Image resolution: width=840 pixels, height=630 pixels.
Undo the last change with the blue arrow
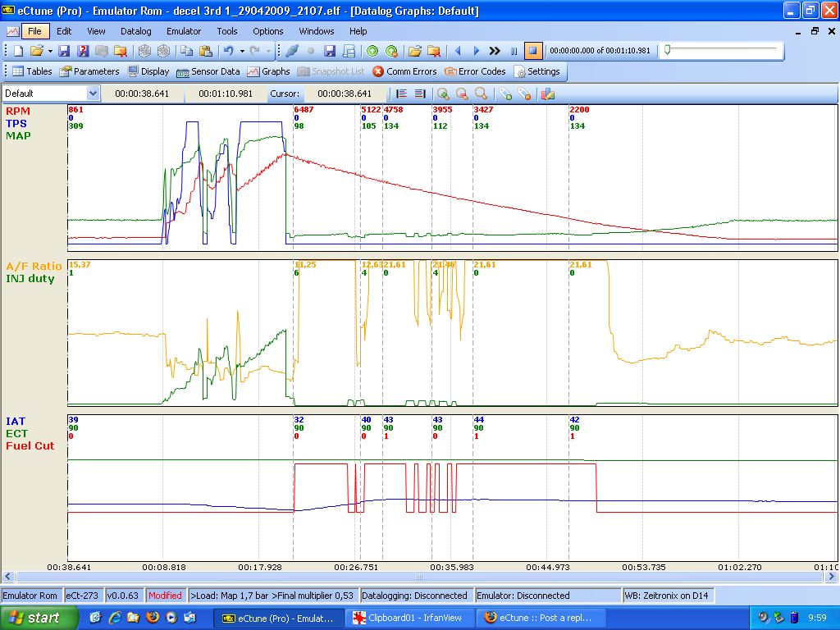tap(229, 51)
